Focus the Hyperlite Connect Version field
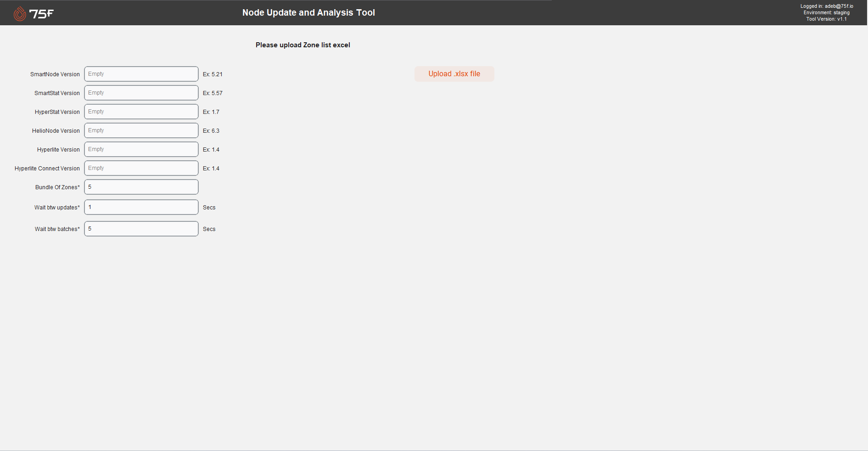Screen dimensions: 868x451 pyautogui.click(x=141, y=168)
